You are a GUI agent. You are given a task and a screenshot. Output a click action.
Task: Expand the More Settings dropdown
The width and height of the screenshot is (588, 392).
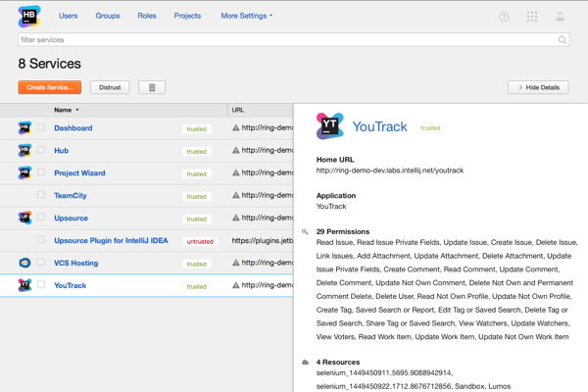pos(247,16)
